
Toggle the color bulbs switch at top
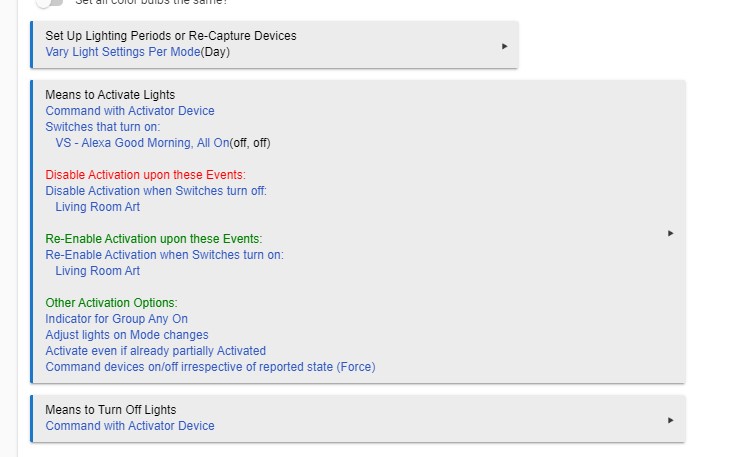[49, 2]
